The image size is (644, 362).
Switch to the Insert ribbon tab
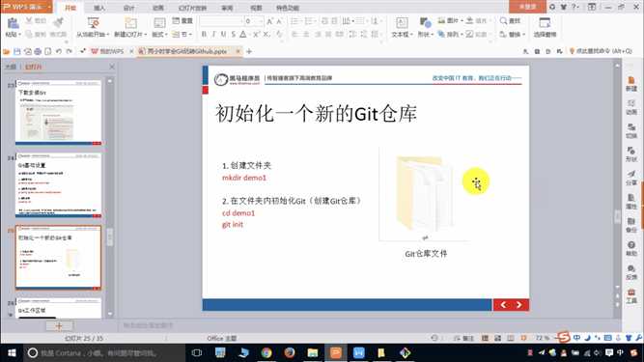(99, 8)
